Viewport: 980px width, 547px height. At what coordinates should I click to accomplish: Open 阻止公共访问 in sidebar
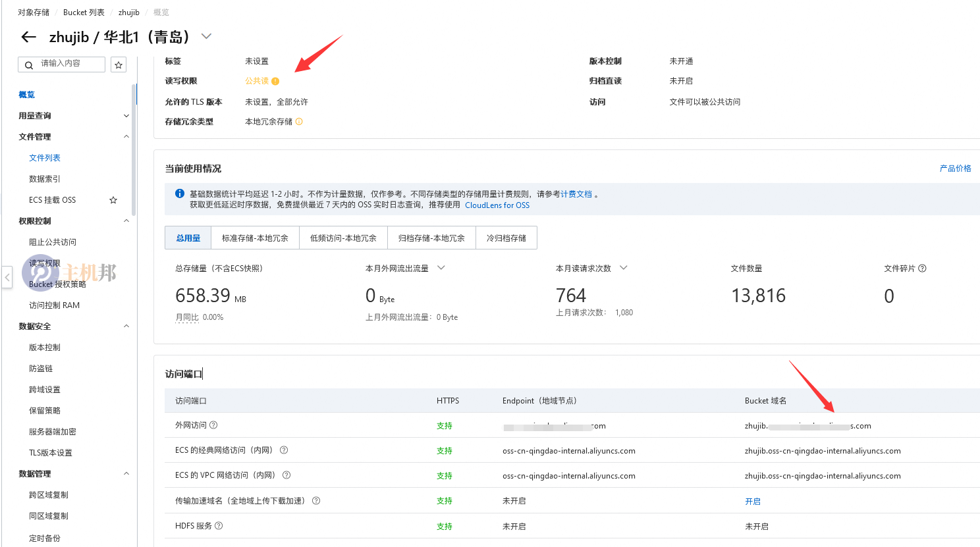(53, 242)
